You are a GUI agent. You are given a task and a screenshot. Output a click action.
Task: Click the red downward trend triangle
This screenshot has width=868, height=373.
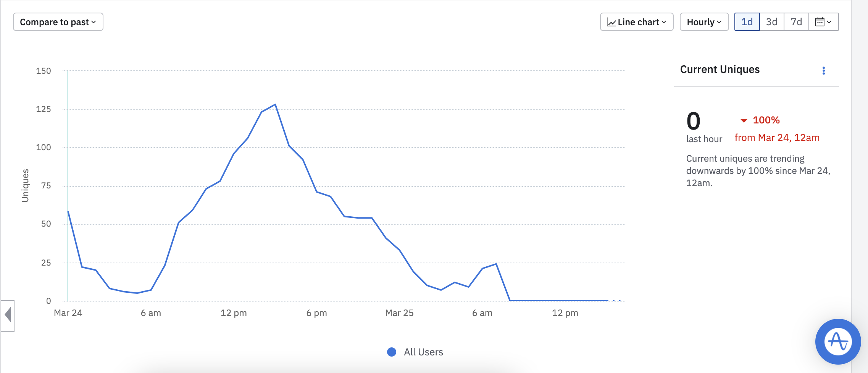pos(744,121)
